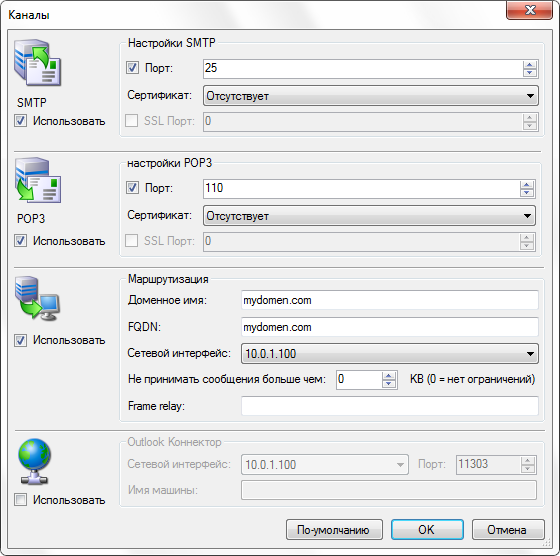The height and width of the screenshot is (556, 560).
Task: Click the Outlook Connector globe icon
Action: click(x=34, y=461)
